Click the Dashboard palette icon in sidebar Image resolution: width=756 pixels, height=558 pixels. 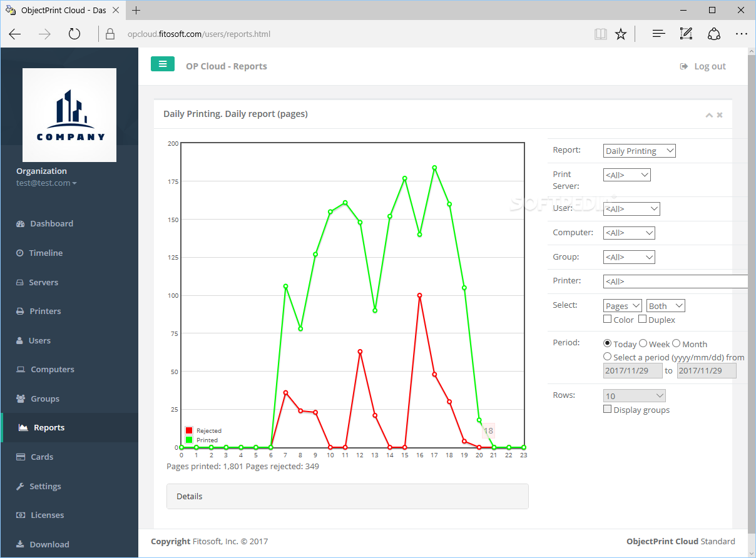pyautogui.click(x=19, y=224)
